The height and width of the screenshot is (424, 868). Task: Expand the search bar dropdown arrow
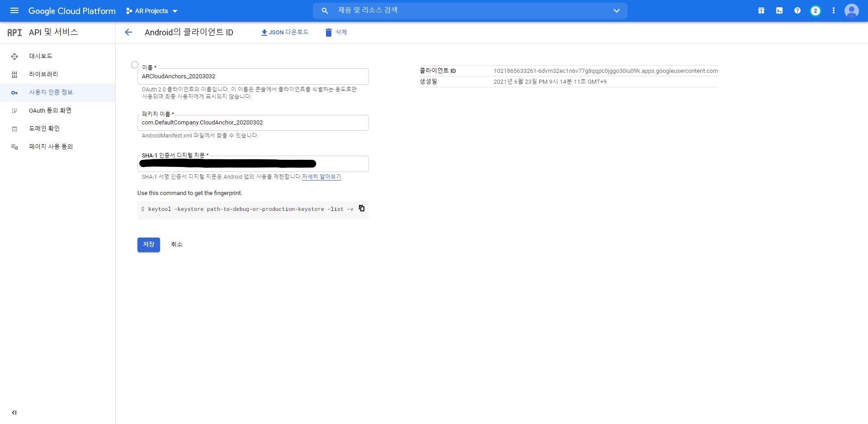click(616, 10)
